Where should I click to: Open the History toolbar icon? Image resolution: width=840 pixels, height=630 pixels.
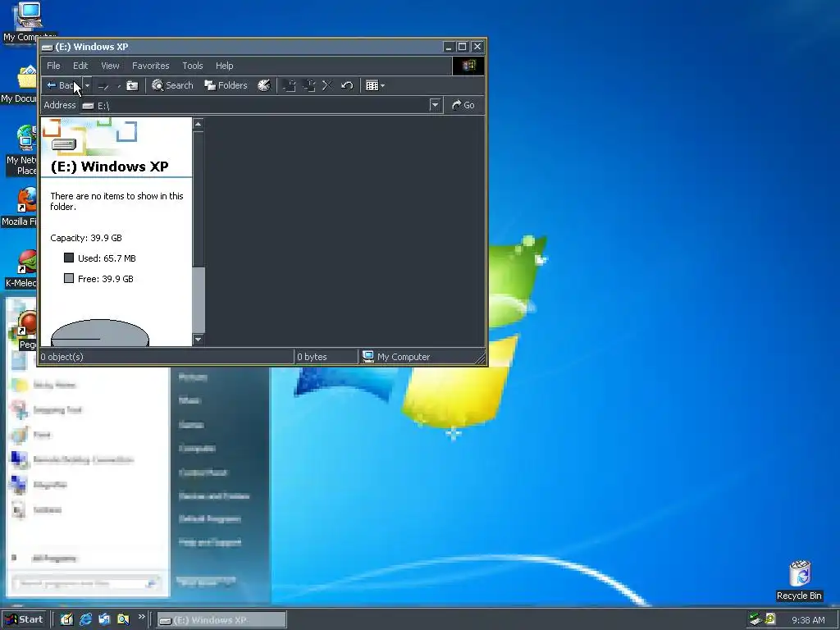tap(264, 85)
